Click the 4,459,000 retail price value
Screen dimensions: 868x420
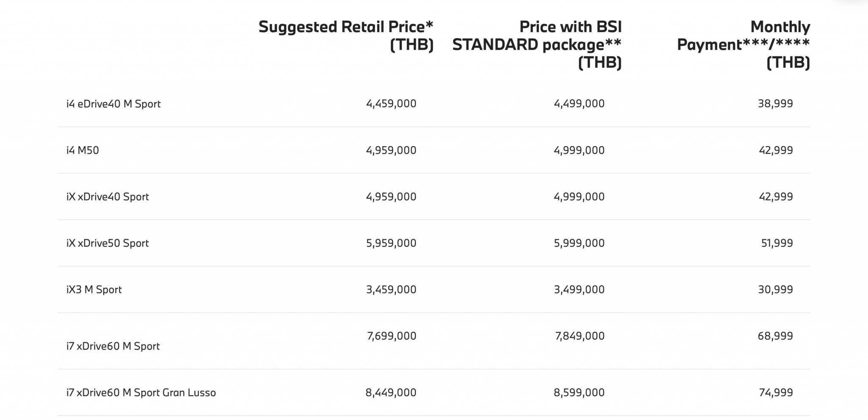point(391,104)
